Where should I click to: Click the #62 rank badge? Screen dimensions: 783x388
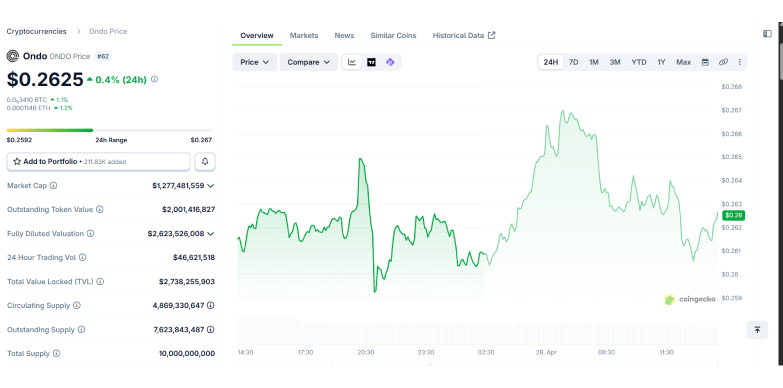click(x=102, y=56)
